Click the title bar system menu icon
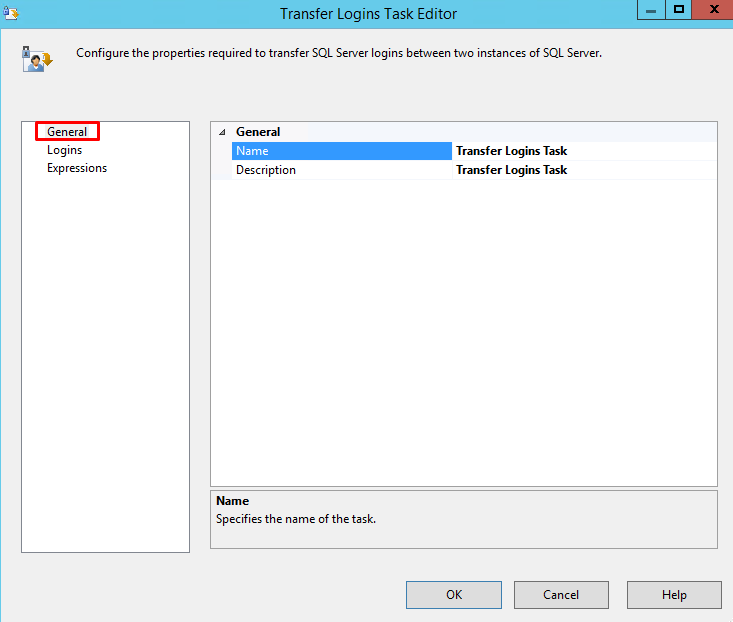Viewport: 733px width, 622px height. [11, 13]
